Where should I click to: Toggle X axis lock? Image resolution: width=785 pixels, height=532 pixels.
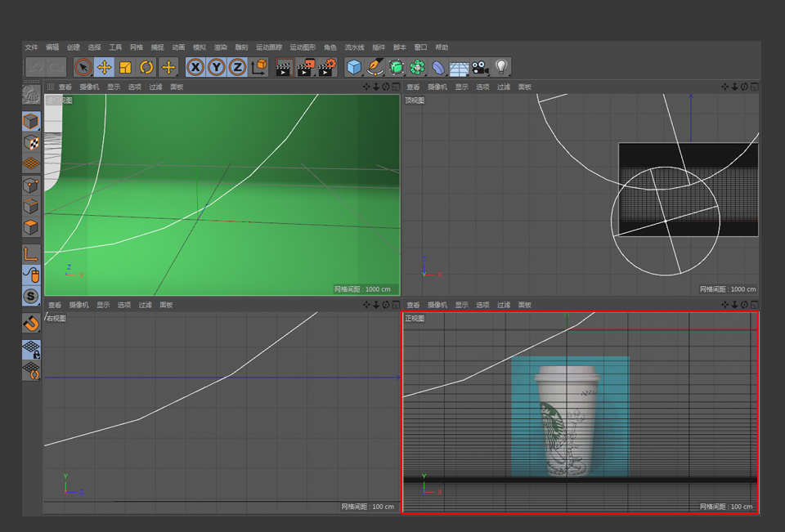(195, 67)
